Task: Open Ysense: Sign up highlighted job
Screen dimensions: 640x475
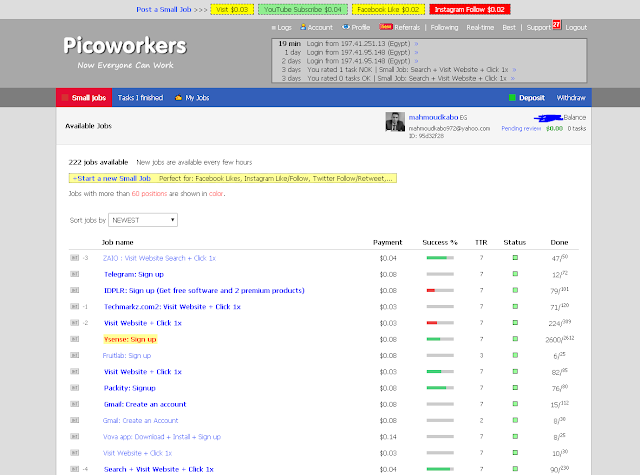Action: pos(130,339)
